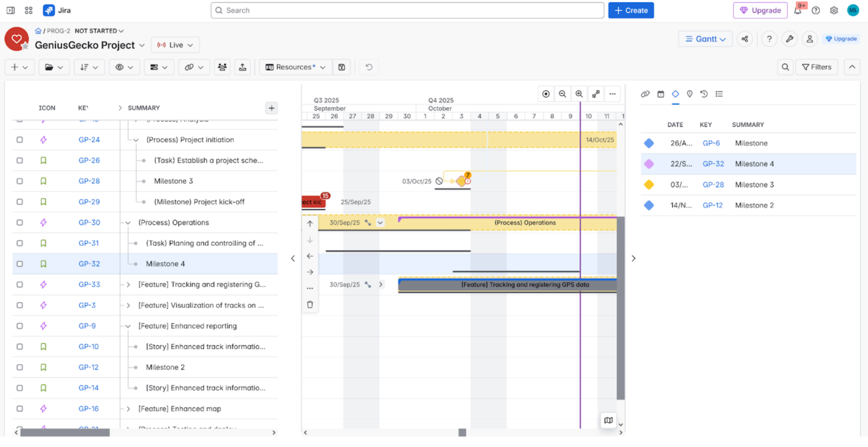The width and height of the screenshot is (868, 447).
Task: Click the delete trash icon in task toolbar
Action: coord(310,304)
